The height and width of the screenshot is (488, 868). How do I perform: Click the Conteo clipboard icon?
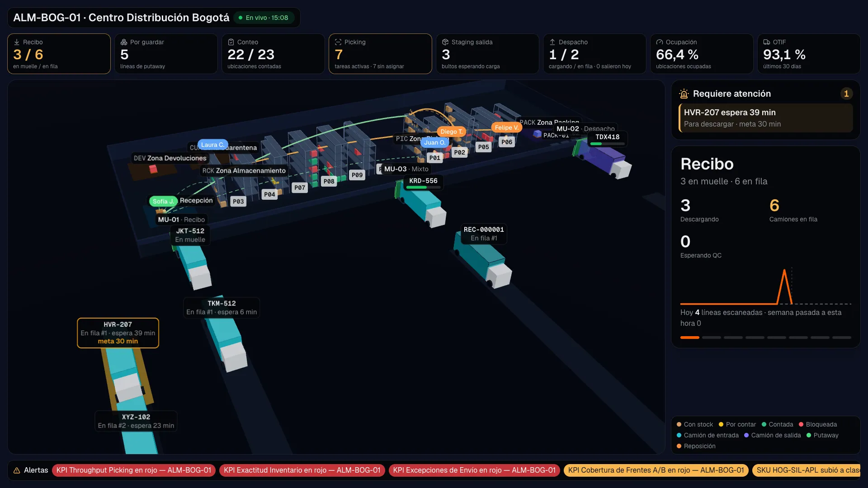pos(231,42)
